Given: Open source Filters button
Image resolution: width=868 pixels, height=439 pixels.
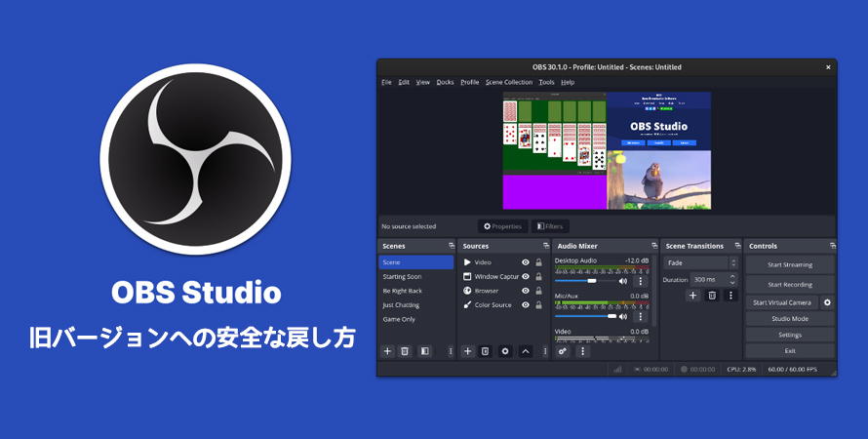Looking at the screenshot, I should [x=550, y=226].
